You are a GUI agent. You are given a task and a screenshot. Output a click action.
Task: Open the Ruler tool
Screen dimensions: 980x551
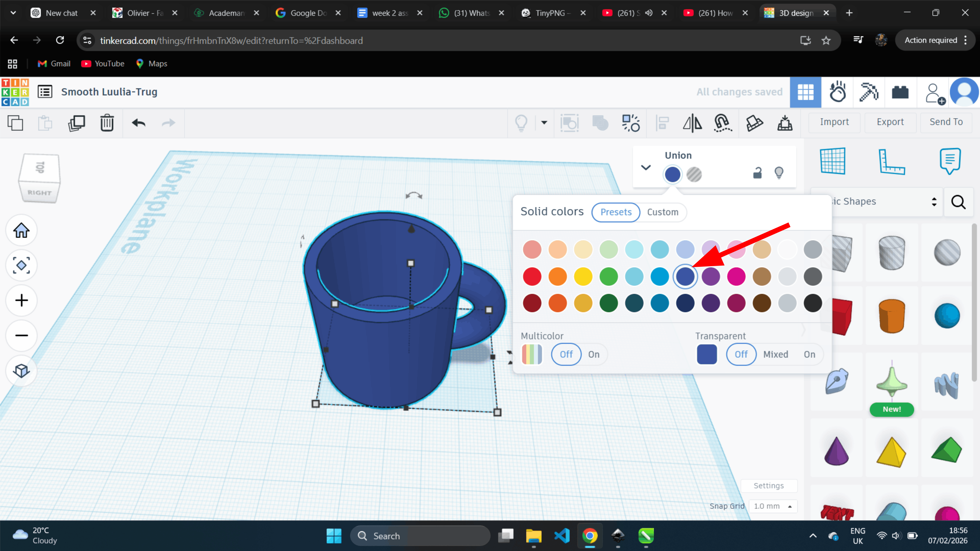coord(891,162)
